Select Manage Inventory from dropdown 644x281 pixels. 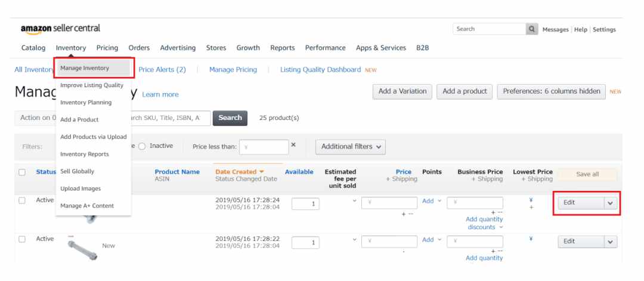coord(94,68)
